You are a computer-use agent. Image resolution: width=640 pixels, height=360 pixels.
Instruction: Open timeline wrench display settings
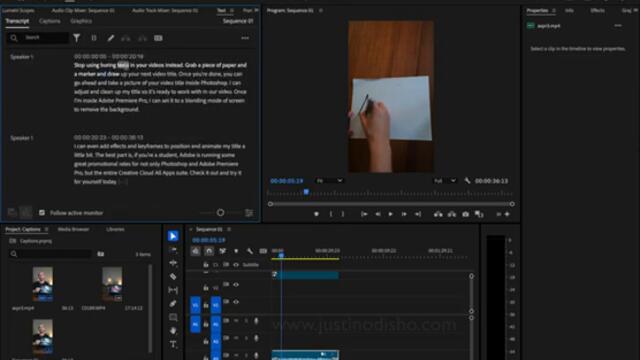250,251
